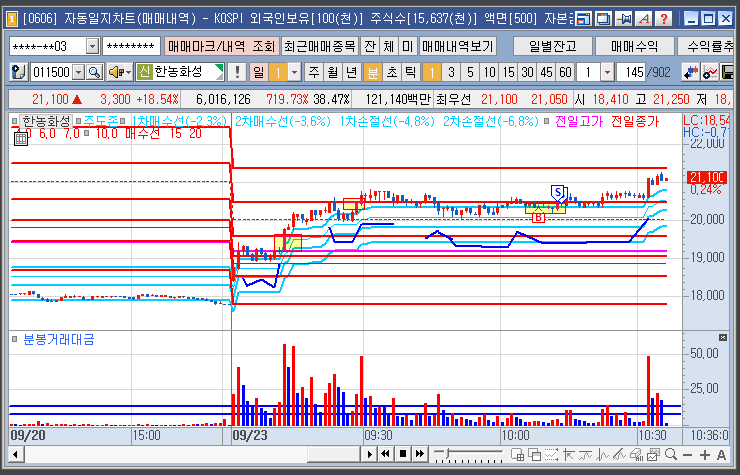Screen dimensions: 740x475
Task: Click the chart image picture icon in bottom toolbar
Action: [x=654, y=455]
